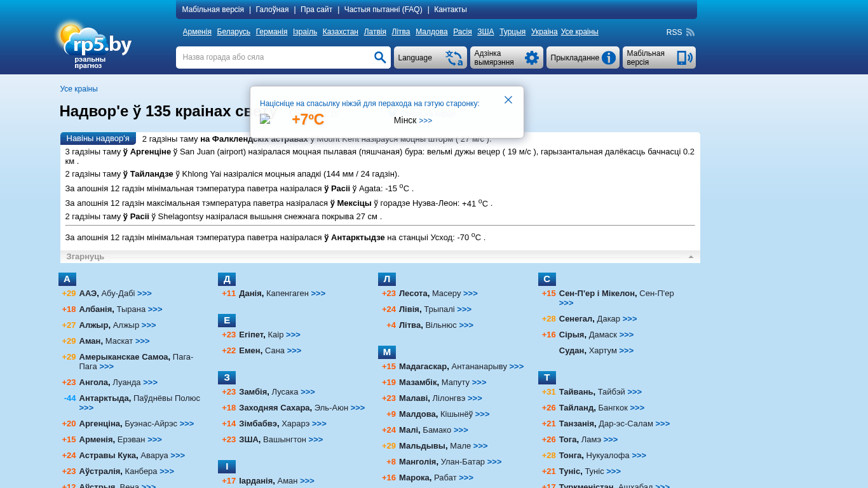This screenshot has width=868, height=488.
Task: Select Турцыя in country bar
Action: [512, 32]
